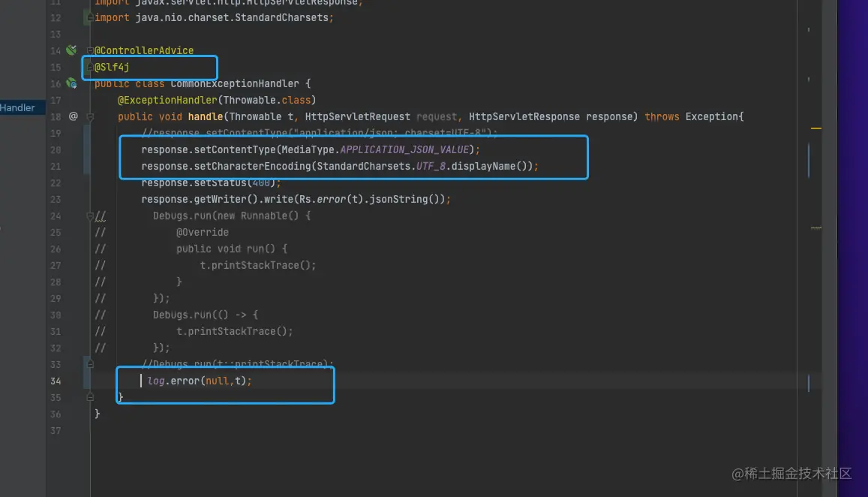Screen dimensions: 868x497
Task: Click the fold end marker beside the method's closing brace
Action: pyautogui.click(x=90, y=397)
